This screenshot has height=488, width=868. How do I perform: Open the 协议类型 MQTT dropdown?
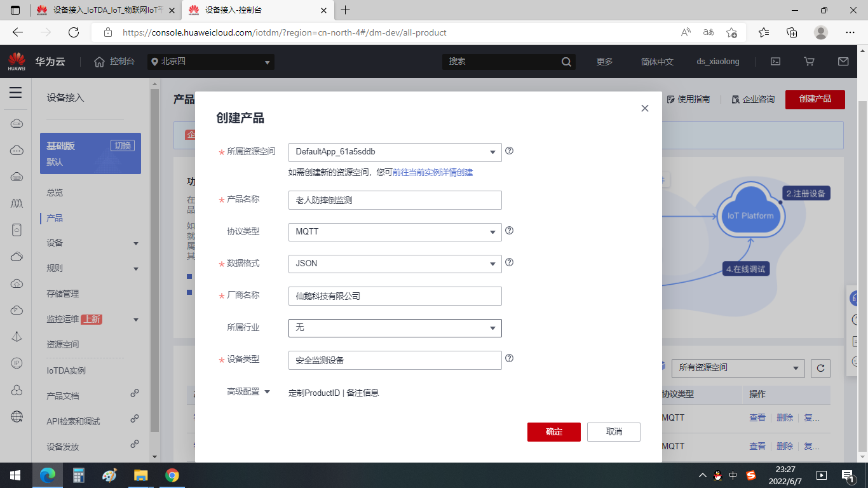[x=395, y=232]
